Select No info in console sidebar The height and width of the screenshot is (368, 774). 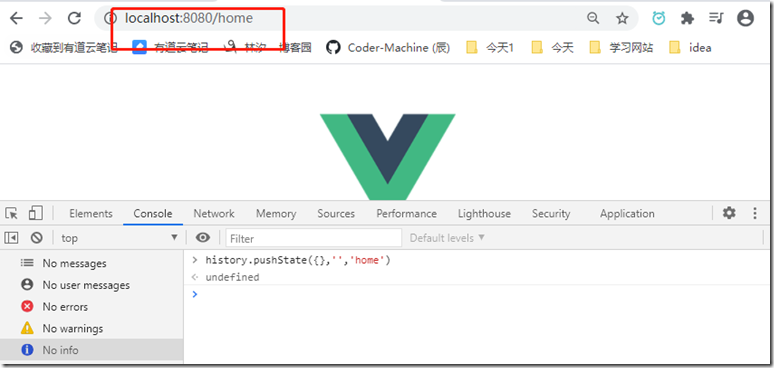pyautogui.click(x=92, y=350)
